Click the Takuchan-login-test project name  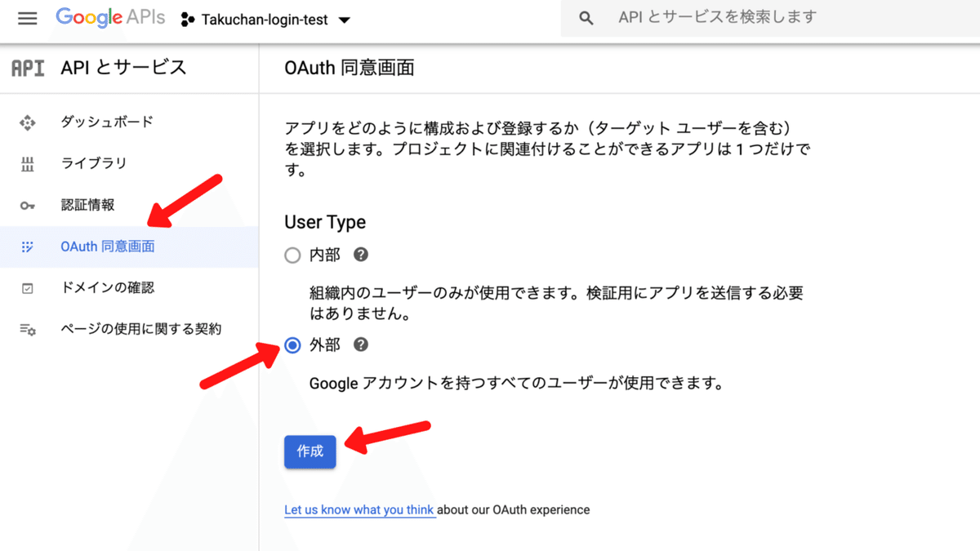(x=265, y=20)
